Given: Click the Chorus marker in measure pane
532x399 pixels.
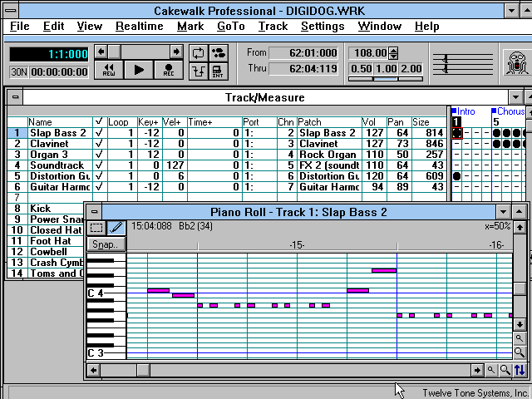Looking at the screenshot, I should pos(509,111).
